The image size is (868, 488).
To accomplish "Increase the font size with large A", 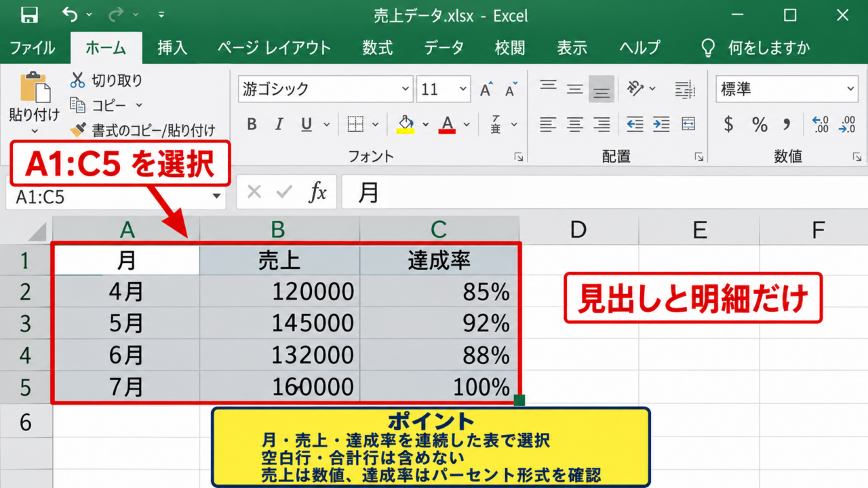I will tap(486, 89).
